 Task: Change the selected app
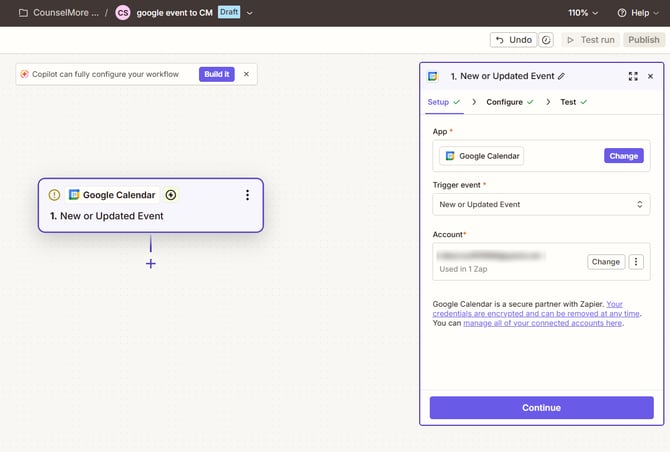pyautogui.click(x=623, y=156)
